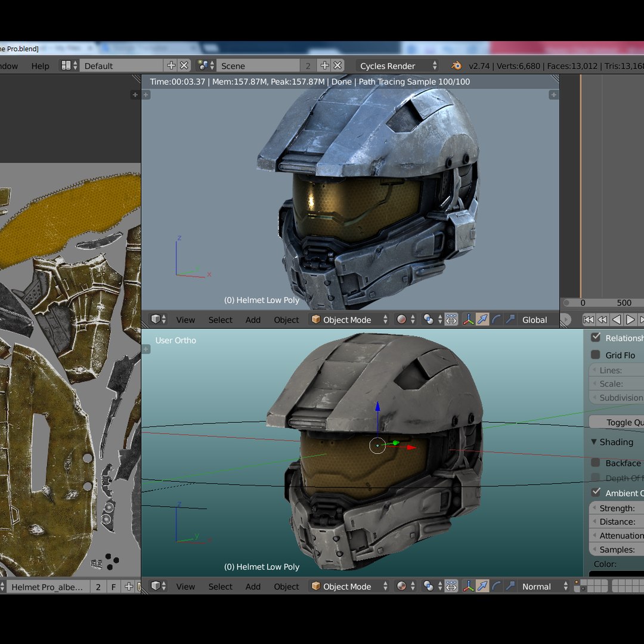Select translate manipulator in upper viewport
This screenshot has height=644, width=644.
click(x=482, y=319)
